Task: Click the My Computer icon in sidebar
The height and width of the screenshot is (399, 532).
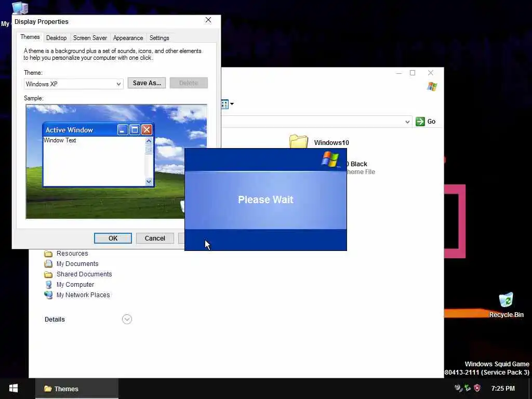Action: point(48,285)
